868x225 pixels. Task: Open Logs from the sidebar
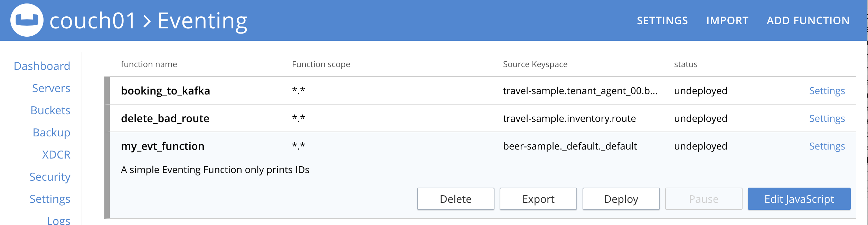59,220
